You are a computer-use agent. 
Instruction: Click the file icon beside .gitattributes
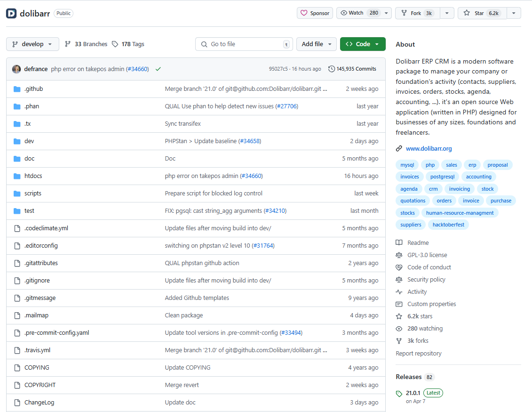(x=17, y=263)
